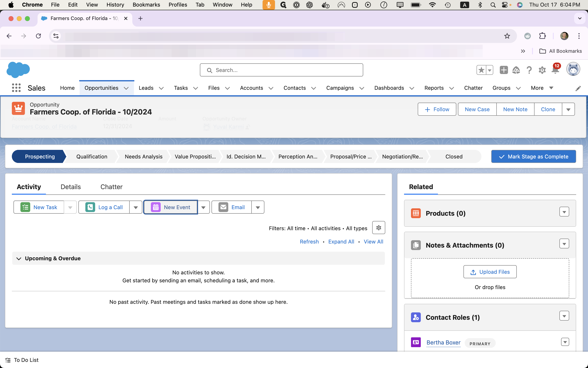Open Bertha Boxer row actions menu

click(x=565, y=342)
